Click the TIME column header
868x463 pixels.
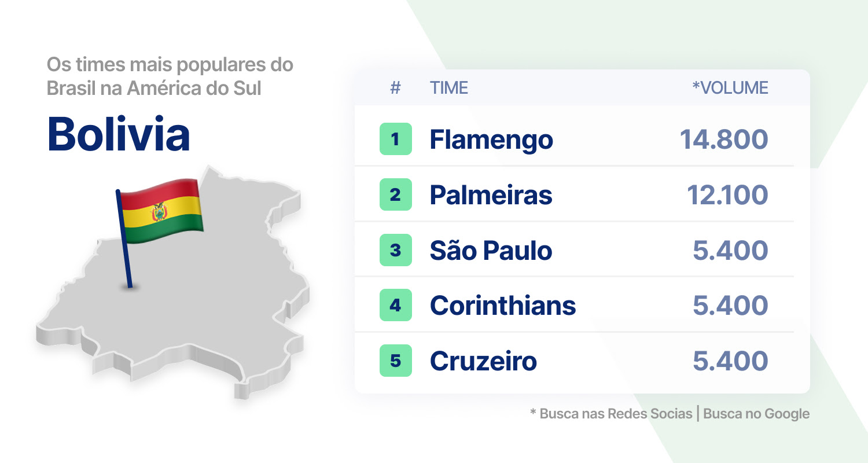(x=449, y=88)
